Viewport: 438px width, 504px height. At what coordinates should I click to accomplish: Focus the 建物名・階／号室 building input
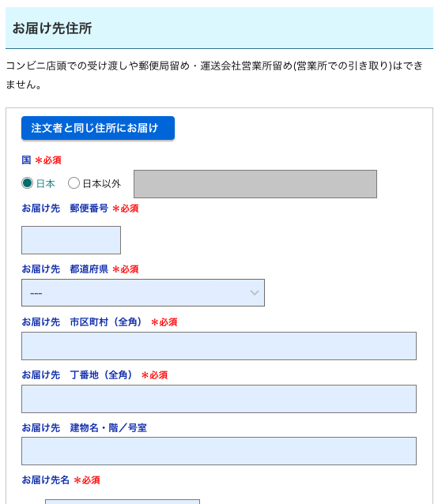219,451
